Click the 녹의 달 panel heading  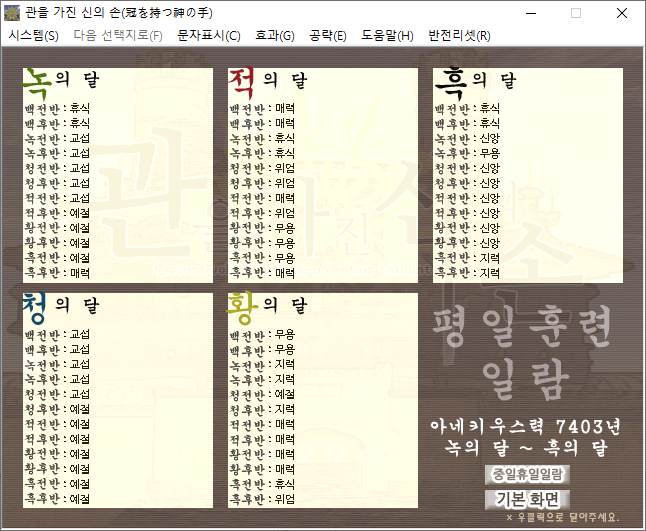pyautogui.click(x=61, y=81)
